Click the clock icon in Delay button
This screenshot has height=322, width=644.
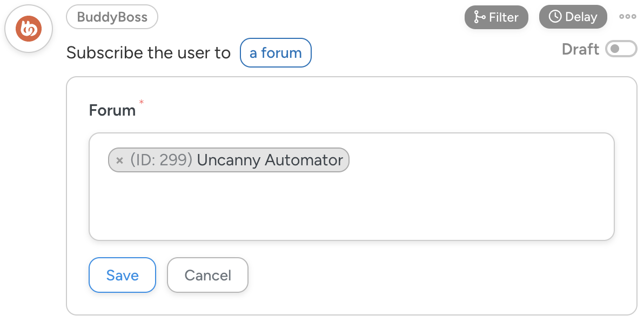click(555, 17)
